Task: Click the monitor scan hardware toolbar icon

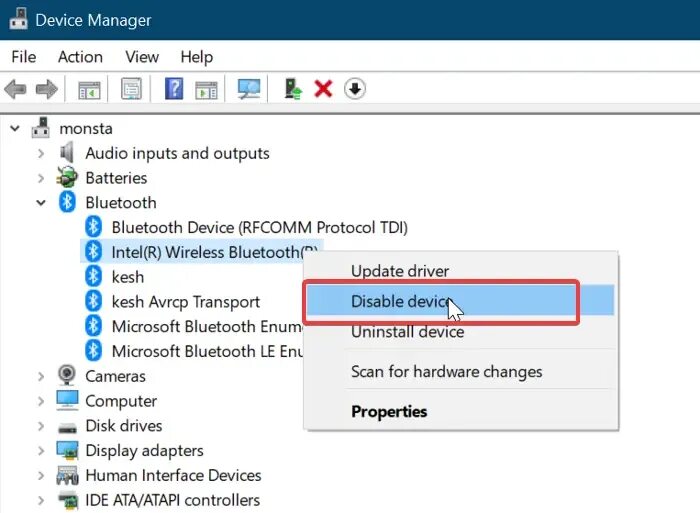Action: (249, 89)
